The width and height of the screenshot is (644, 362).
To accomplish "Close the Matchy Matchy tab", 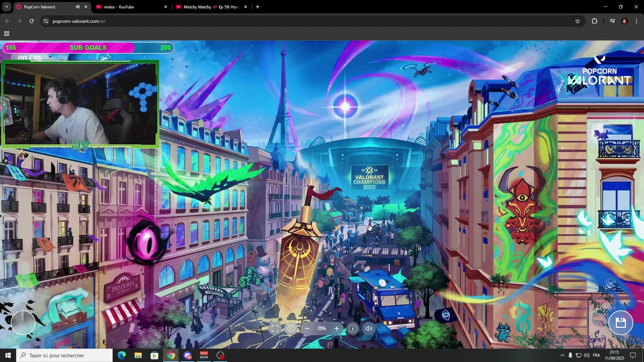I will click(246, 7).
